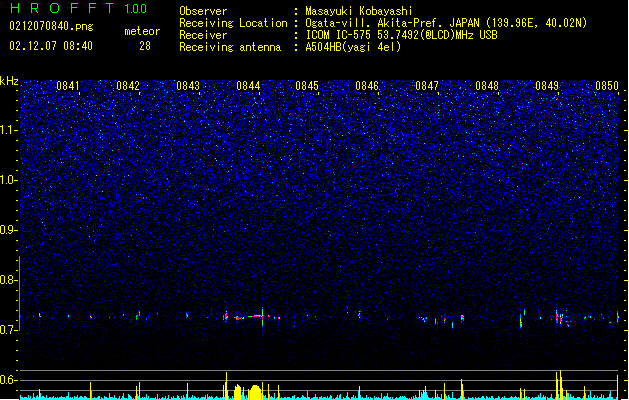Viewport: 629px width, 400px height.
Task: Click the meteor count value 28
Action: [x=145, y=46]
